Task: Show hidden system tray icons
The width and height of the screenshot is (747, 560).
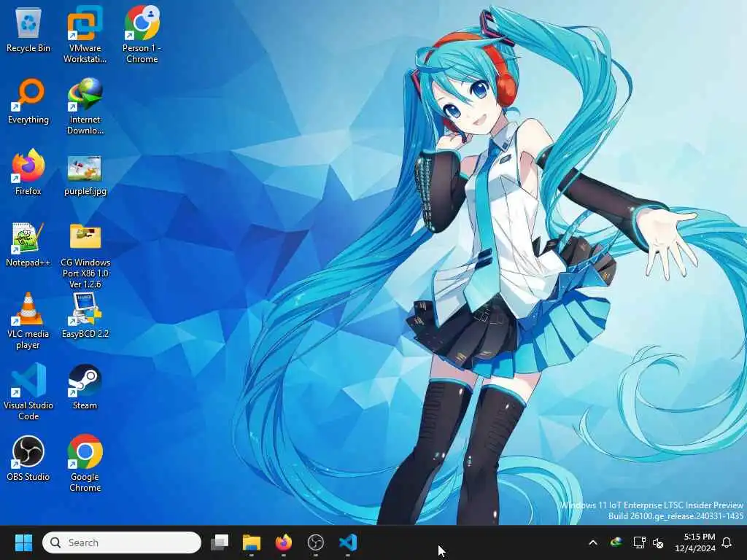Action: point(593,542)
